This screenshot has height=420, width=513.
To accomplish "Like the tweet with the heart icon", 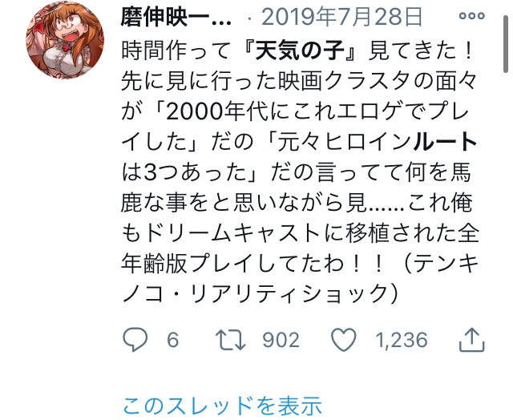I will [x=344, y=340].
